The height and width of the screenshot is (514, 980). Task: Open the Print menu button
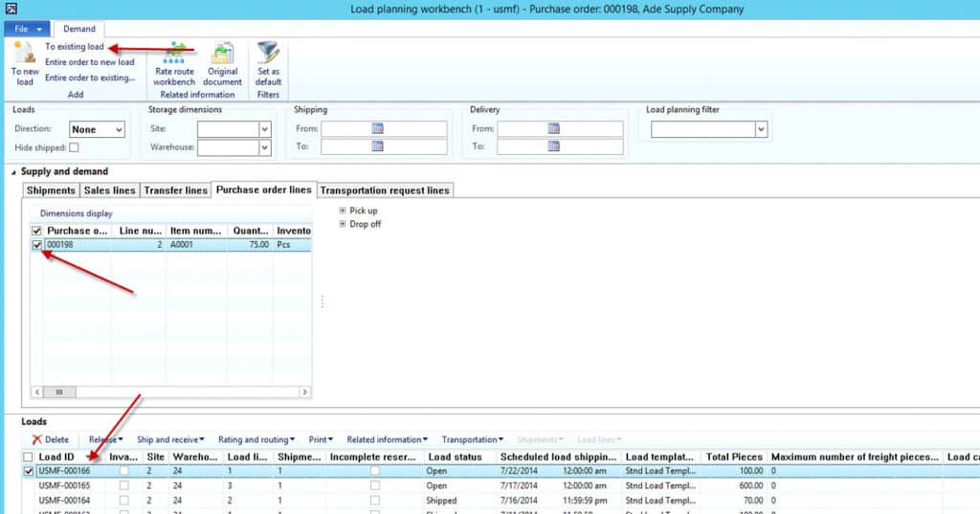[x=321, y=439]
